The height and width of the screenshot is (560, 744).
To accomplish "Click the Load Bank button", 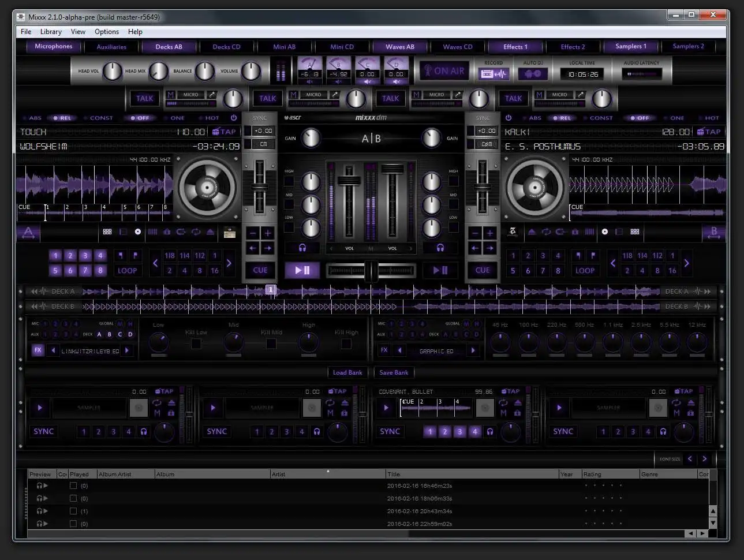I will [347, 372].
